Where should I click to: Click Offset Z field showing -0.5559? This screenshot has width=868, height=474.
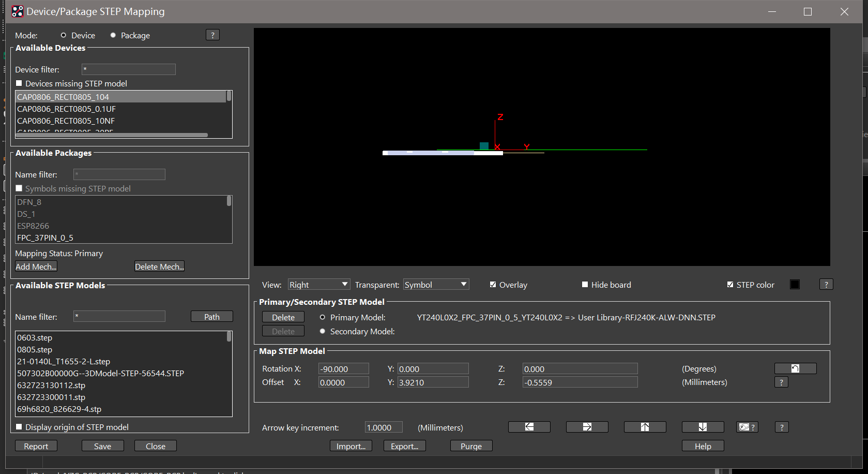click(580, 382)
